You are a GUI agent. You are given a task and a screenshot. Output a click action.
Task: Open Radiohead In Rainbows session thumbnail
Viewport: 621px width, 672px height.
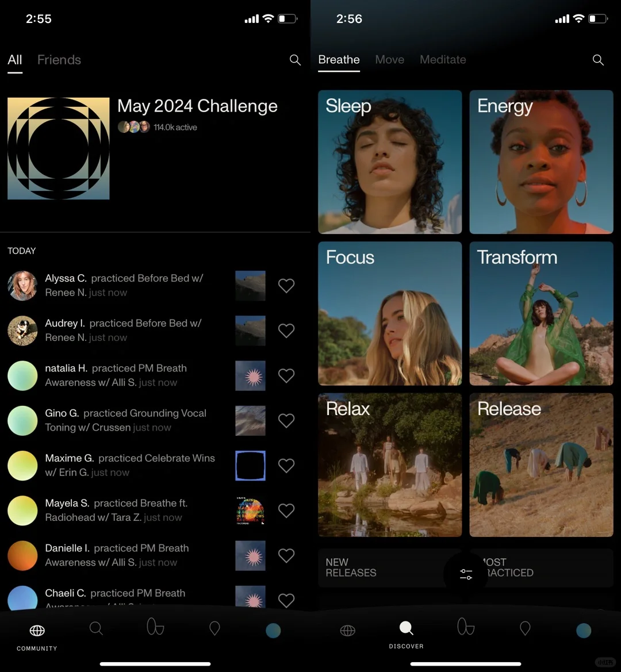coord(250,510)
